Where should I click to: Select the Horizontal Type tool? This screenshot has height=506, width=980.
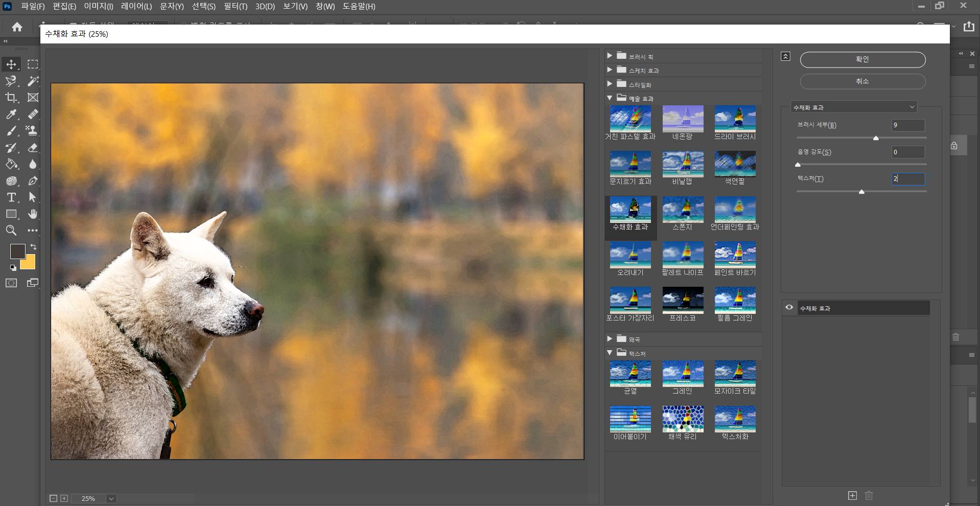point(11,197)
